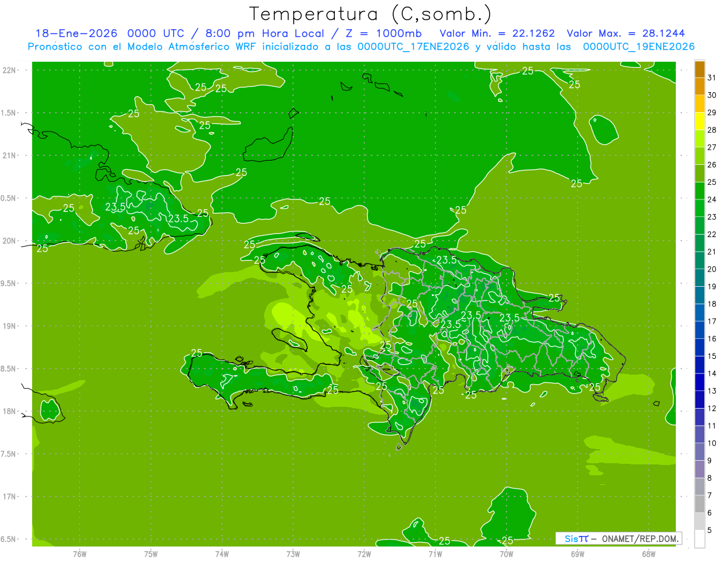This screenshot has height=562, width=728.
Task: Click legend scale number 5
Action: click(710, 530)
